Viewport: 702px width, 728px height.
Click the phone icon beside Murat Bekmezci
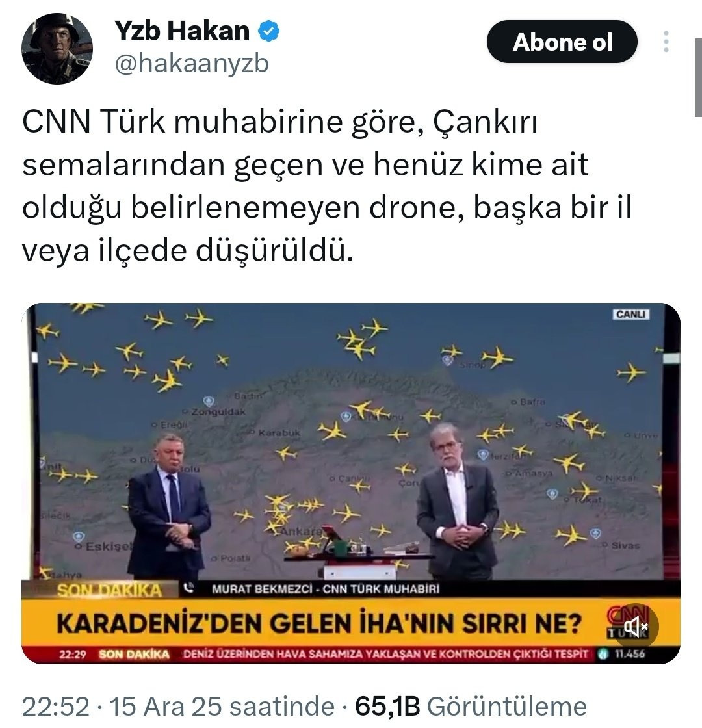[x=188, y=589]
